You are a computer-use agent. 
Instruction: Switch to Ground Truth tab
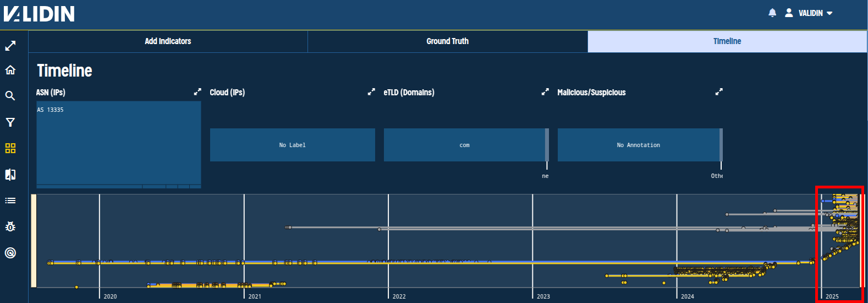point(448,41)
